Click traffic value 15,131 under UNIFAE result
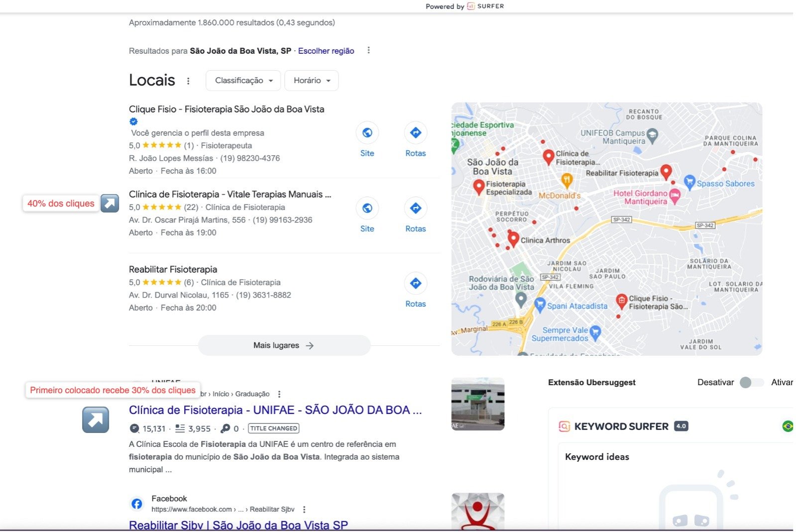Image resolution: width=796 pixels, height=532 pixels. click(154, 428)
